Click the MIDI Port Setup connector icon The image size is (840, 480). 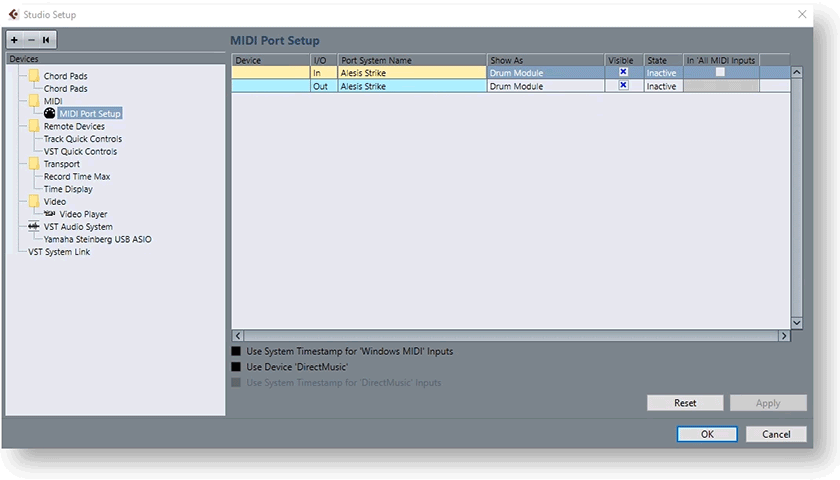(x=50, y=114)
